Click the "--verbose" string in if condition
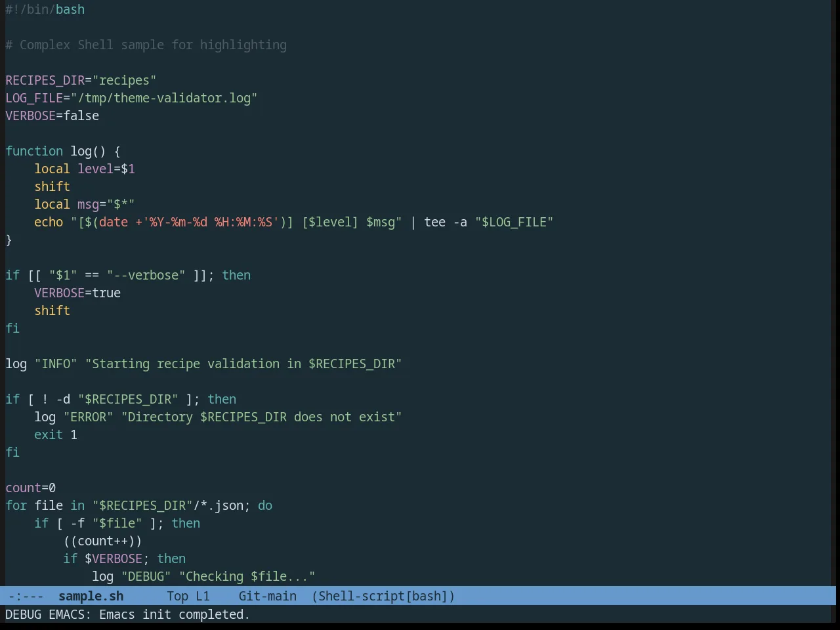This screenshot has height=630, width=840. click(x=146, y=275)
